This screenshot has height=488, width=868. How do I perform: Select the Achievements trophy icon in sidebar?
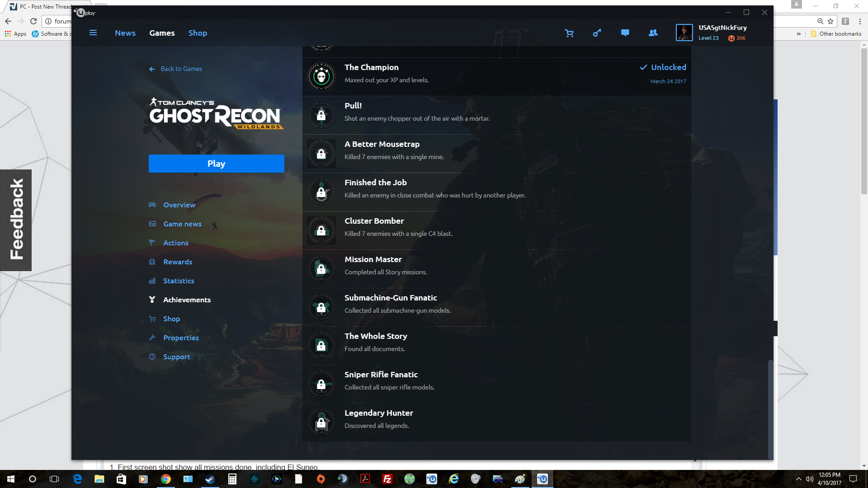(152, 300)
